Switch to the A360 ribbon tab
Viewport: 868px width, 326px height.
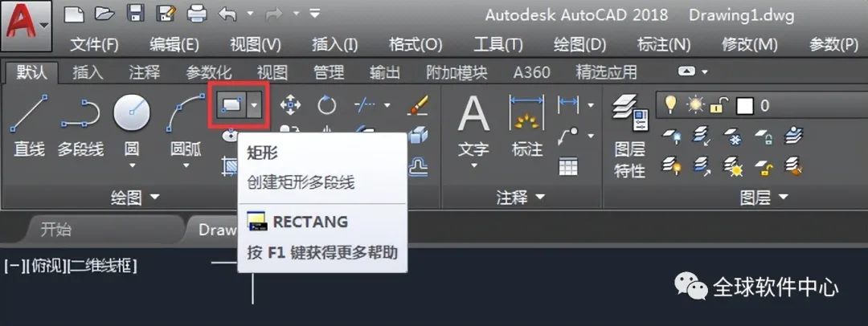(x=531, y=72)
